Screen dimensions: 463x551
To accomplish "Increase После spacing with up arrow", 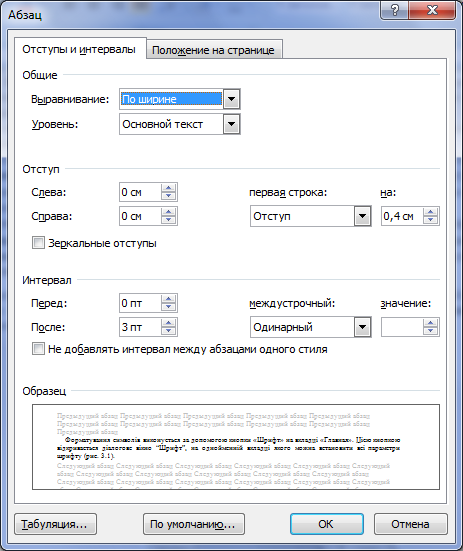I will click(169, 323).
